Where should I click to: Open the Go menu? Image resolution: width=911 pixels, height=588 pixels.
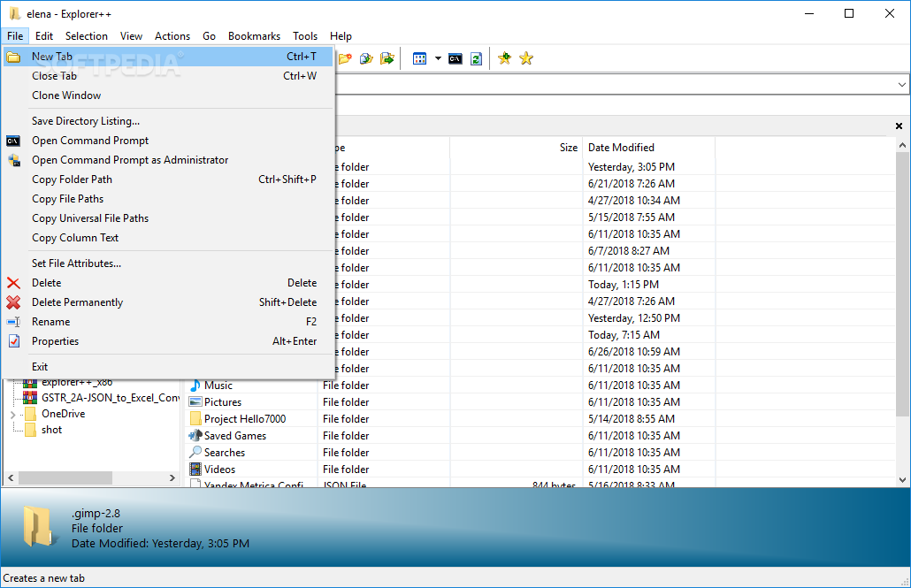209,36
